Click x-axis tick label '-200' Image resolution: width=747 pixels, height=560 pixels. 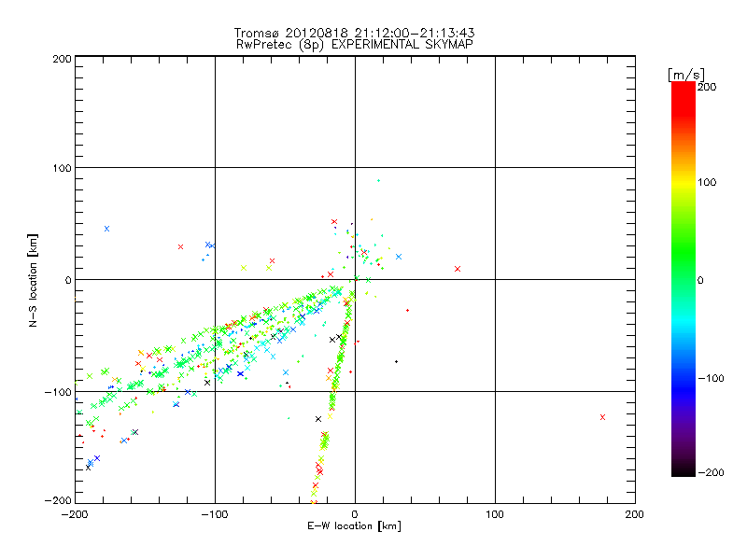pos(75,515)
